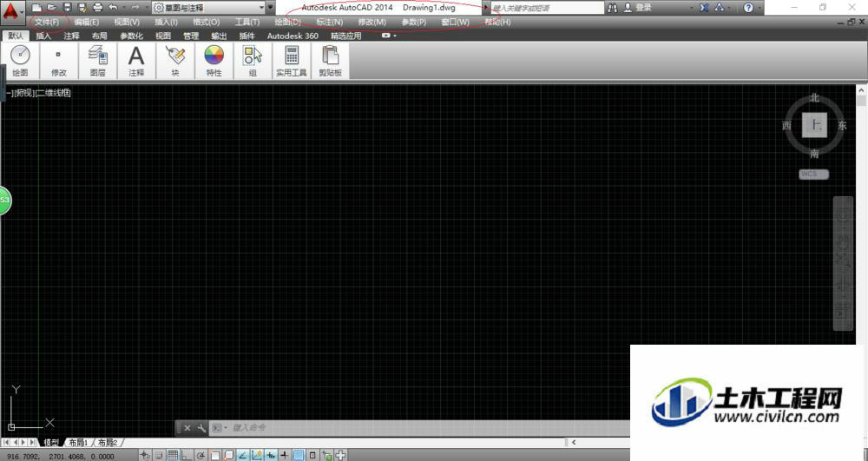
Task: Toggle Object Snap Tracking in status bar
Action: pyautogui.click(x=242, y=455)
